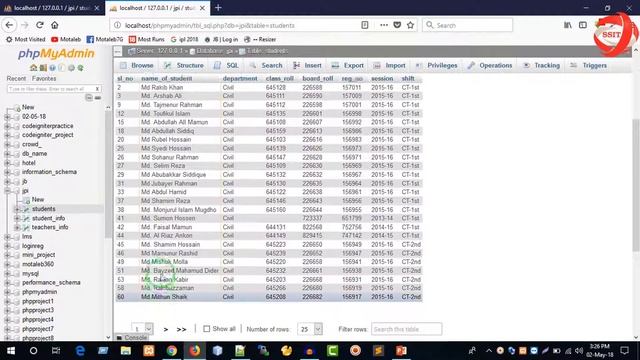Toggle reader view icon in address bar
The image size is (640, 360).
click(364, 25)
